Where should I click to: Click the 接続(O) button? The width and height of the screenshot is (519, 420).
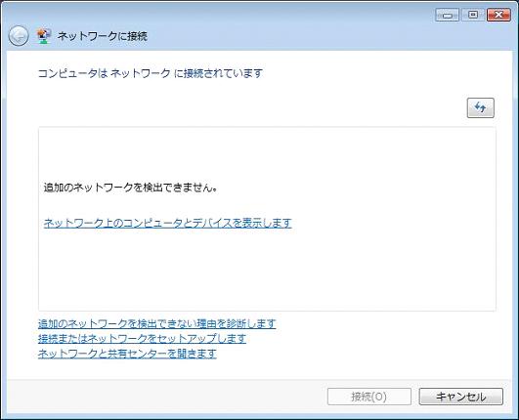(369, 397)
